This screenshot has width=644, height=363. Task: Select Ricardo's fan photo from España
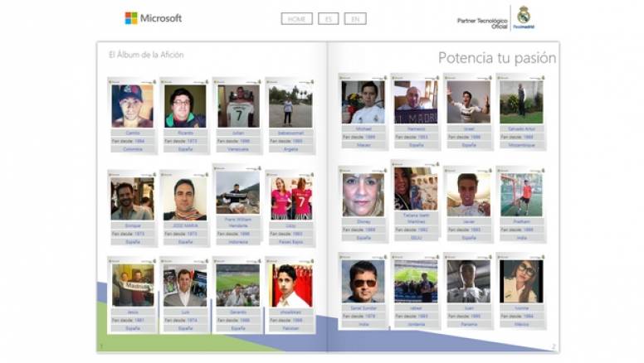pos(185,107)
